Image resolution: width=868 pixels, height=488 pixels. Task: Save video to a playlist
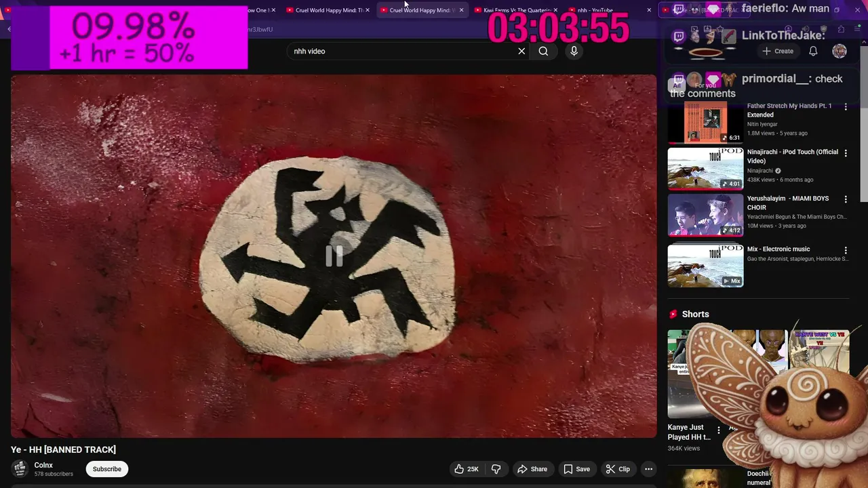pyautogui.click(x=576, y=469)
